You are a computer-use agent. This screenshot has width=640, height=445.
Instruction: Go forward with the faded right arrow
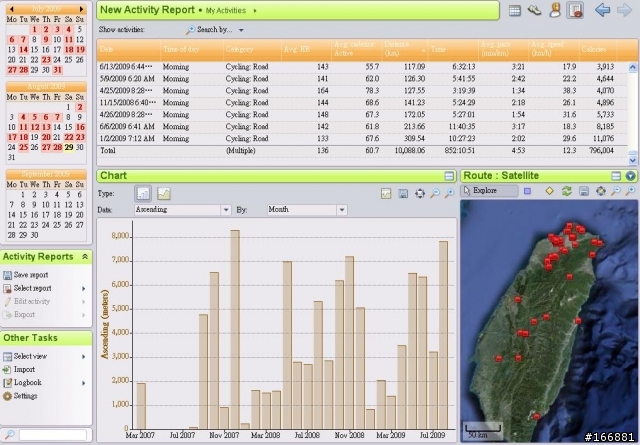coord(624,10)
